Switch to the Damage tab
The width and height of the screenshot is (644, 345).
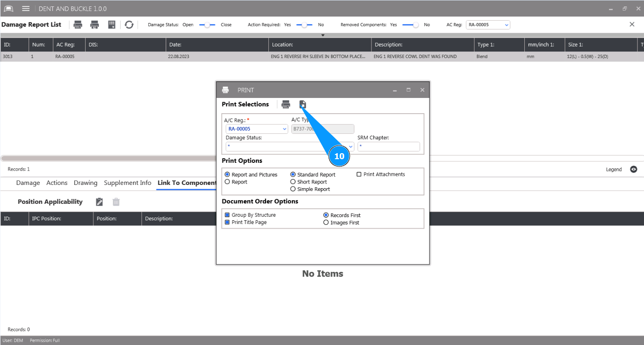[x=28, y=183]
